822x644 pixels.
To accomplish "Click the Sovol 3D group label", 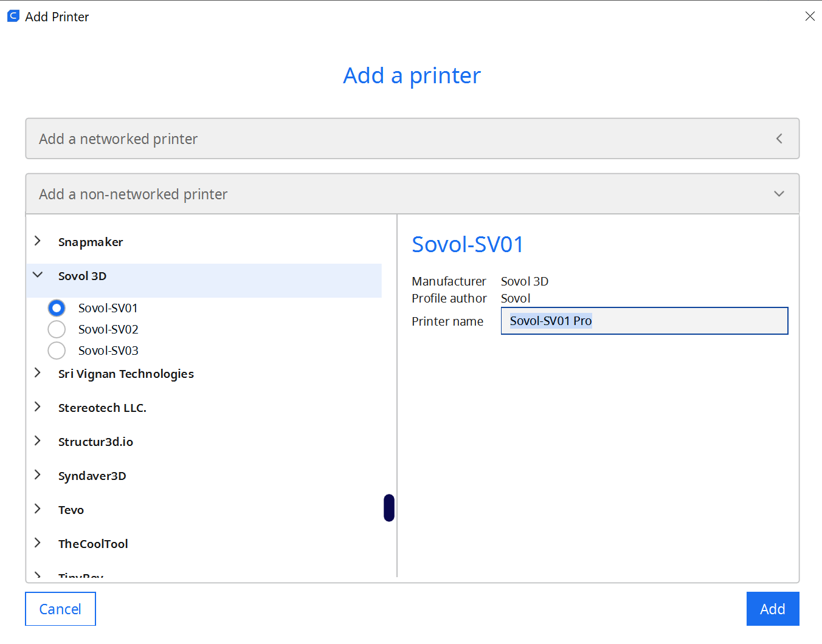I will click(x=82, y=276).
